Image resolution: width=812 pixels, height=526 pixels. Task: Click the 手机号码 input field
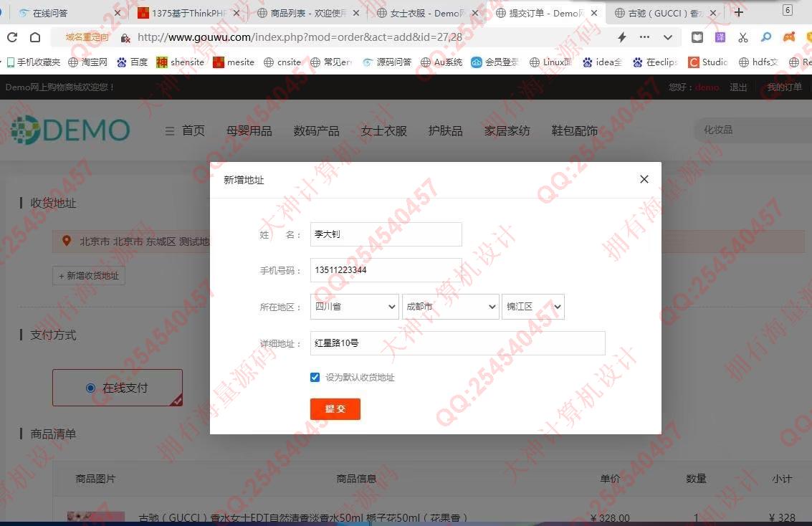coord(386,269)
